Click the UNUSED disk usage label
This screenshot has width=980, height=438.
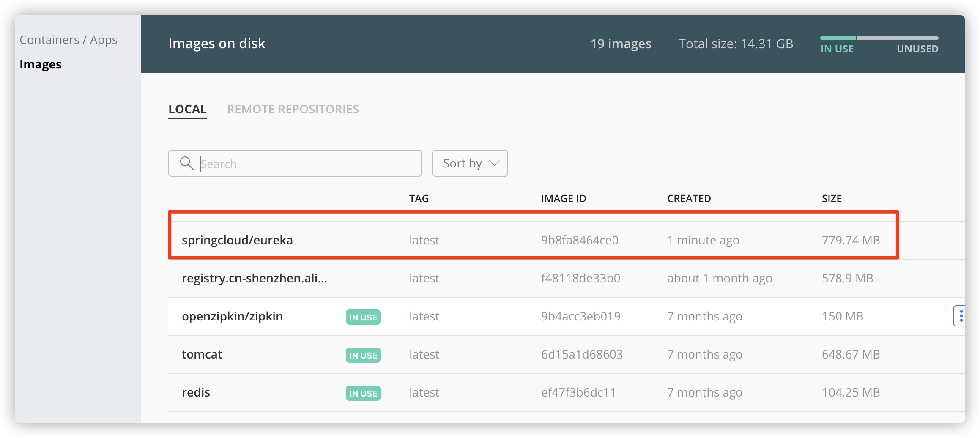click(x=917, y=49)
